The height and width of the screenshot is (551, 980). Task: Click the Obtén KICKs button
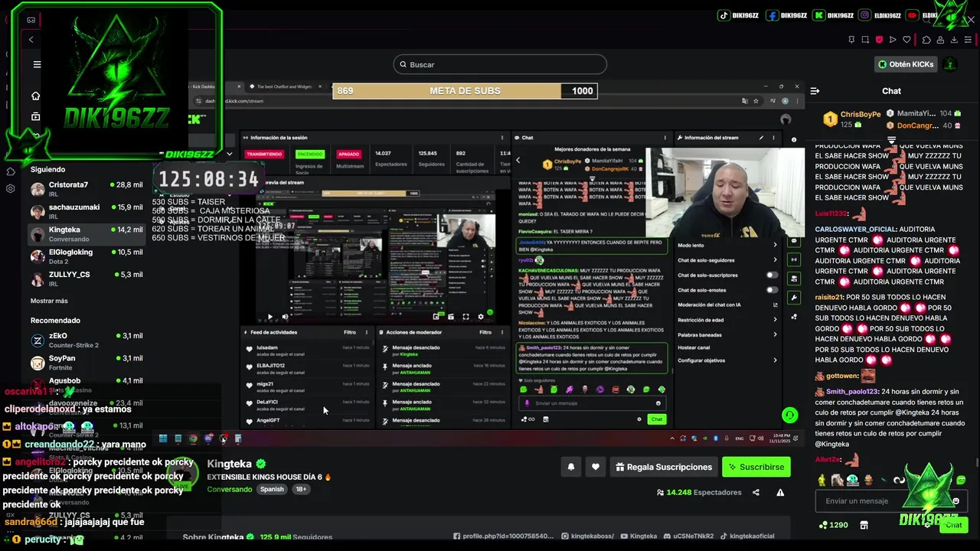coord(906,64)
